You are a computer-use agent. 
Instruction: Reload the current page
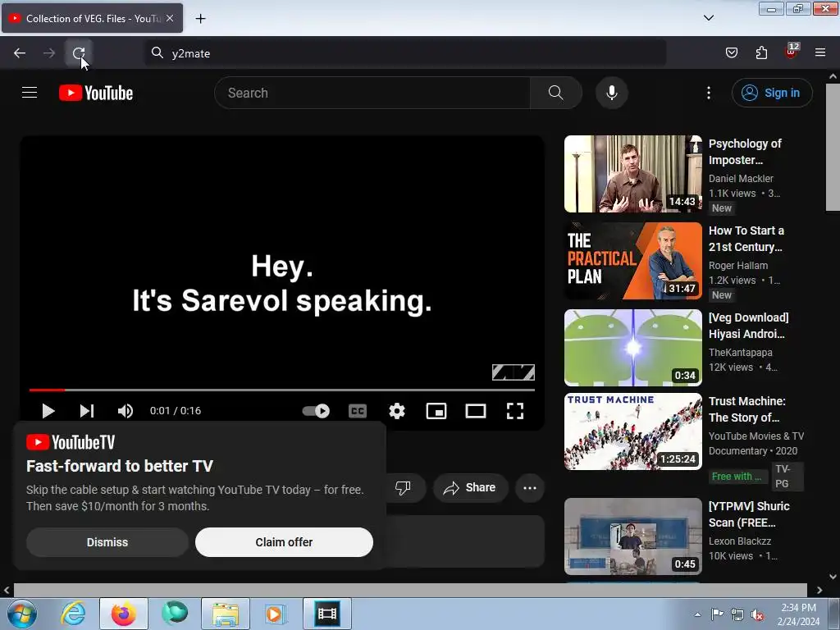coord(79,53)
